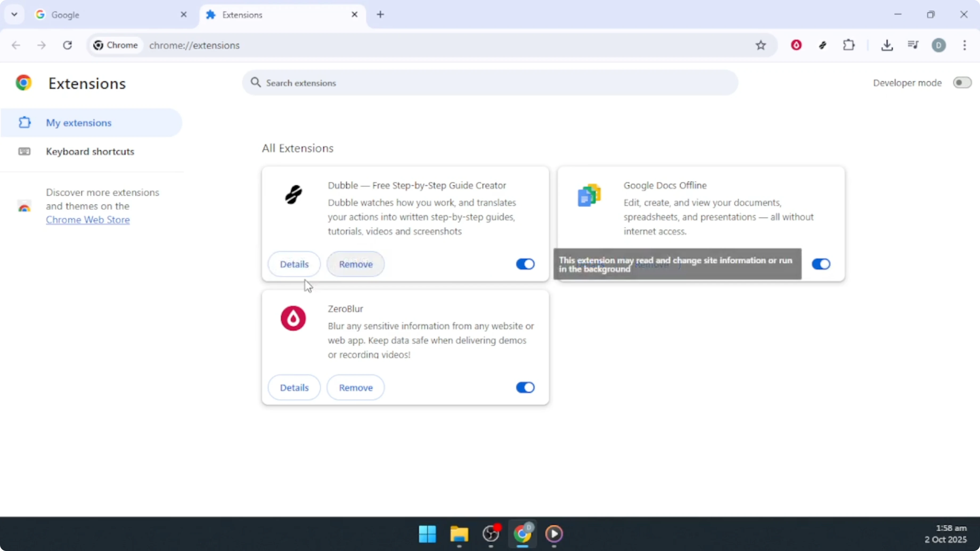This screenshot has height=551, width=980.
Task: Click the pinned ZeroBlur extension icon
Action: [x=796, y=45]
